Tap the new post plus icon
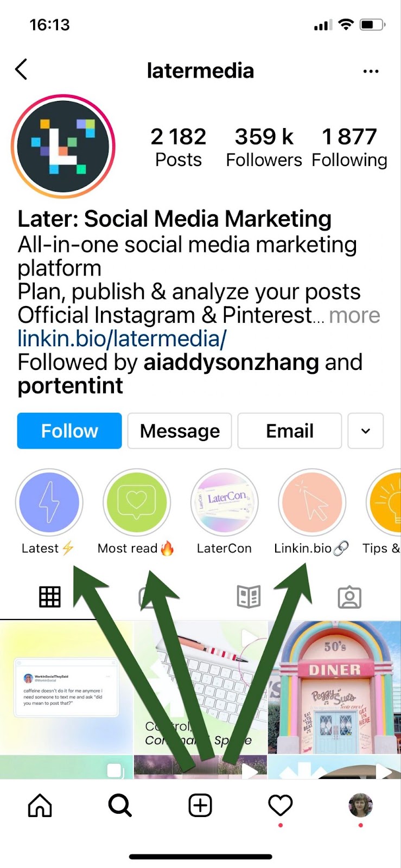 (x=200, y=805)
